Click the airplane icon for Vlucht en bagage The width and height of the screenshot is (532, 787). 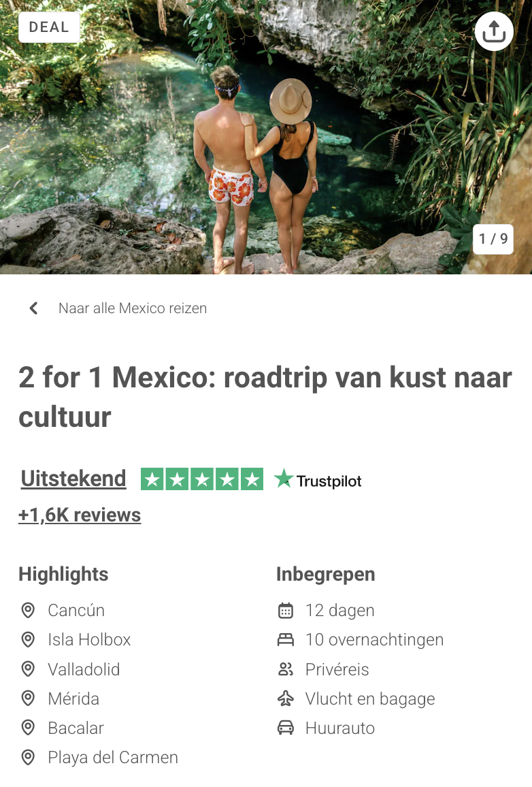285,698
